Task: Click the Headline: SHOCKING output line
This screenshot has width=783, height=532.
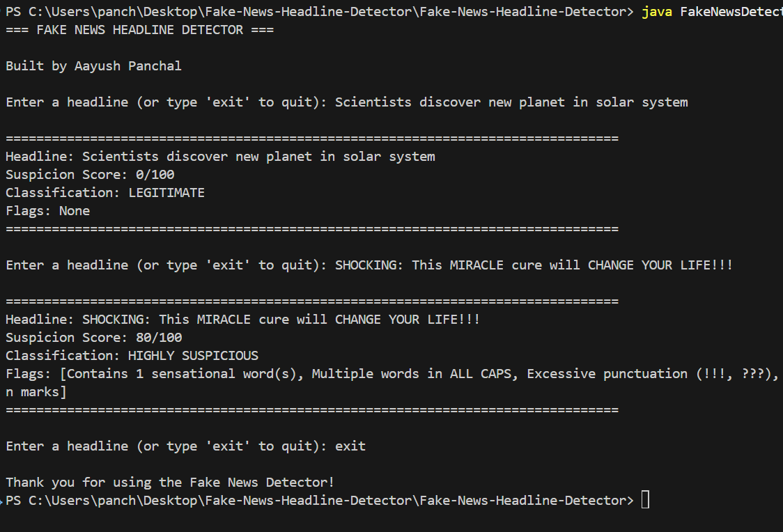Action: point(242,319)
